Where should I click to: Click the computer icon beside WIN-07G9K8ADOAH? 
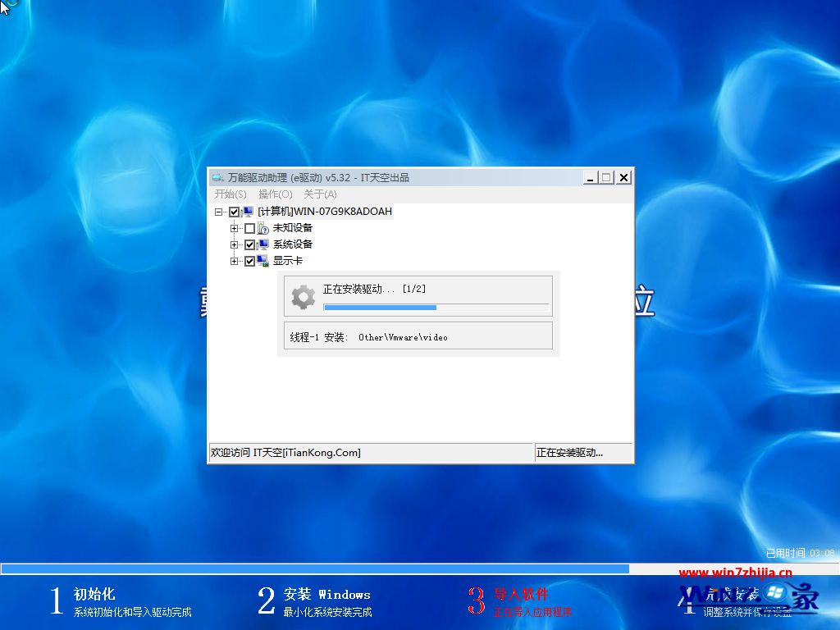click(x=248, y=212)
